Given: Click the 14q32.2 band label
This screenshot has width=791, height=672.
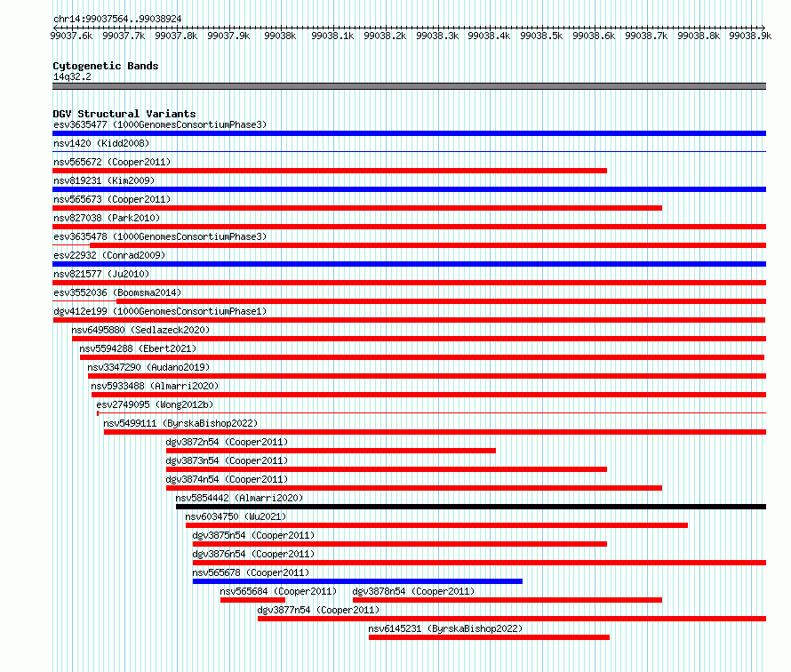Looking at the screenshot, I should 72,76.
